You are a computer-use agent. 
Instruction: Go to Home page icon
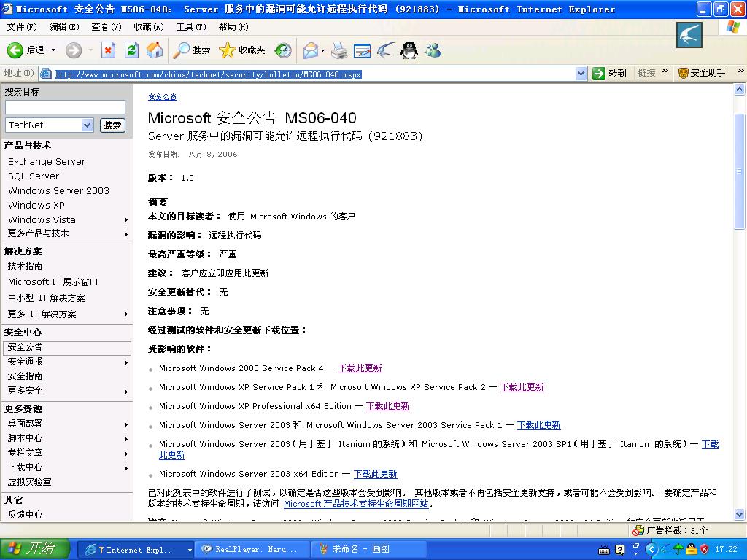pos(155,50)
